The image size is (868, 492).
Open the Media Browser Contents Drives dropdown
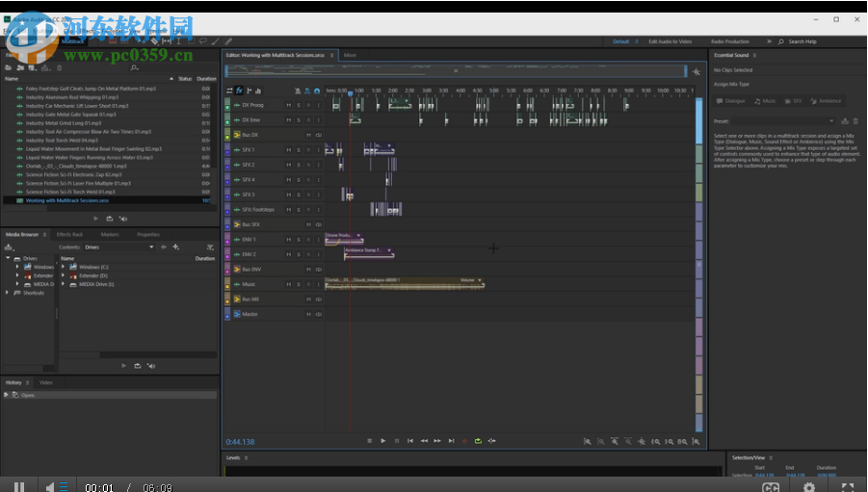click(151, 246)
